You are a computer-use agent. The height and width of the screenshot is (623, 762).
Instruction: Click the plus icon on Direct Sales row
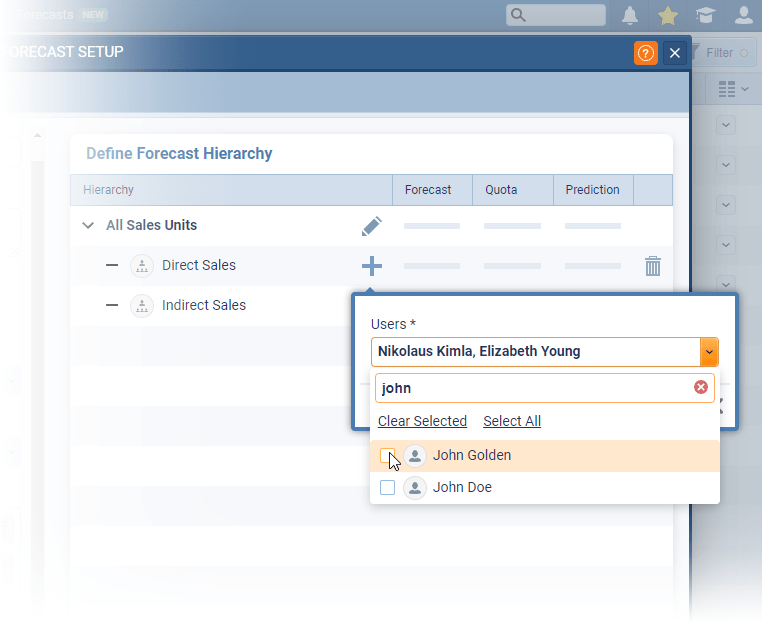point(371,266)
